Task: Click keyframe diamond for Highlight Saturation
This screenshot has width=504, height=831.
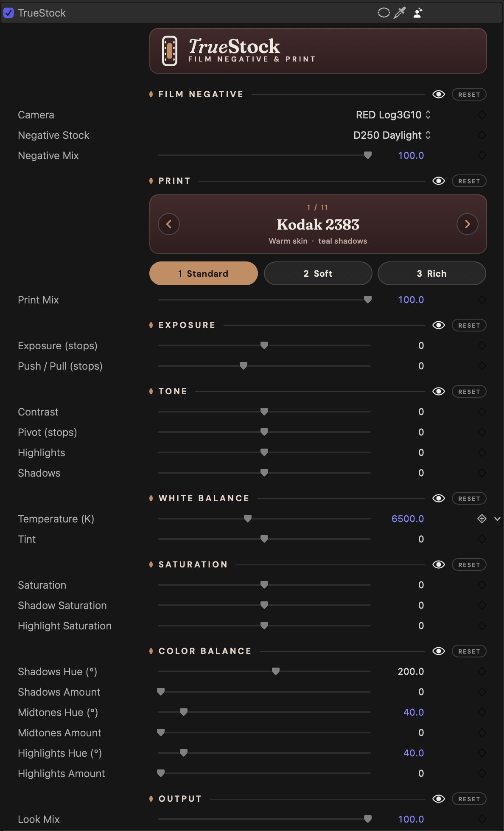Action: 482,626
